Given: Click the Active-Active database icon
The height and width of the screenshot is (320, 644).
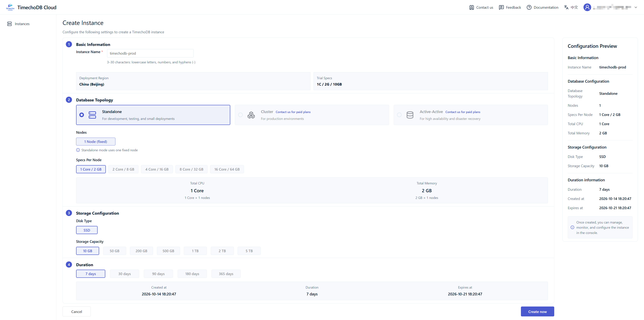Looking at the screenshot, I should click(x=410, y=115).
